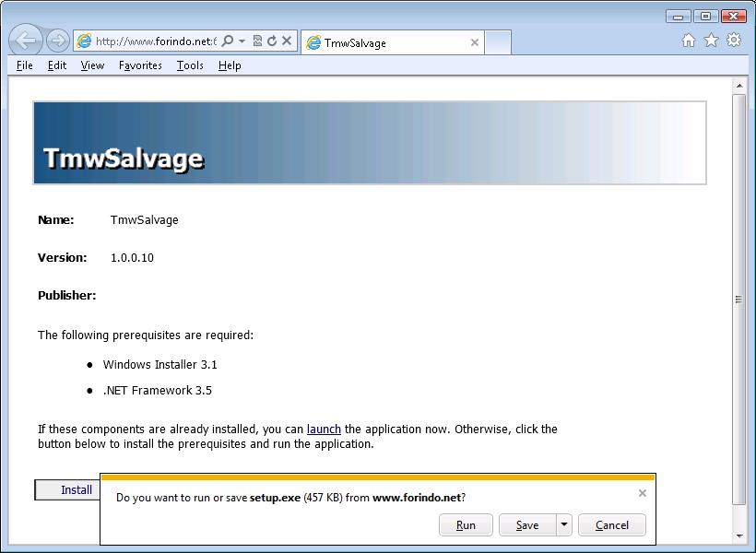Click the URL address field
The height and width of the screenshot is (553, 756).
(152, 41)
